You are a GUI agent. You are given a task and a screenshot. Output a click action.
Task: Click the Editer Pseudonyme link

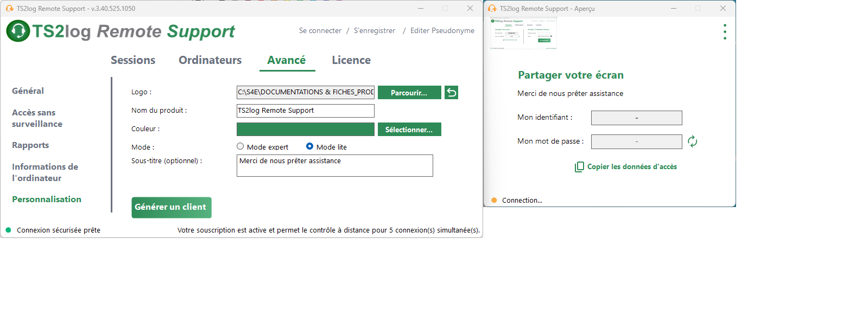(x=442, y=31)
